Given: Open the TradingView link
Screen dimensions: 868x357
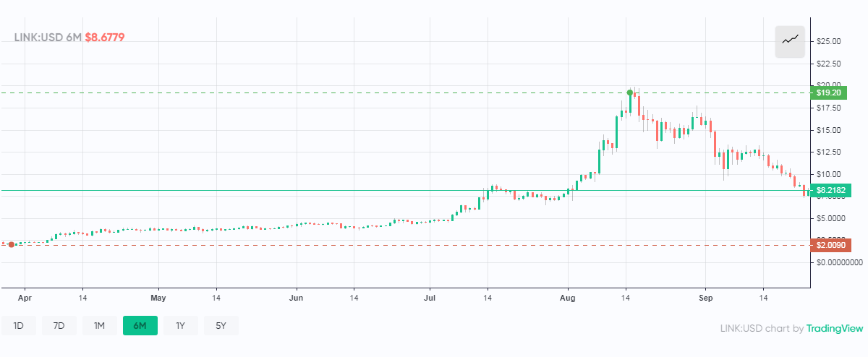Looking at the screenshot, I should (x=834, y=328).
